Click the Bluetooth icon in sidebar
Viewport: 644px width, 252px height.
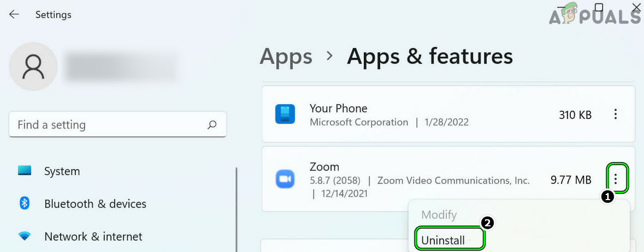[25, 204]
